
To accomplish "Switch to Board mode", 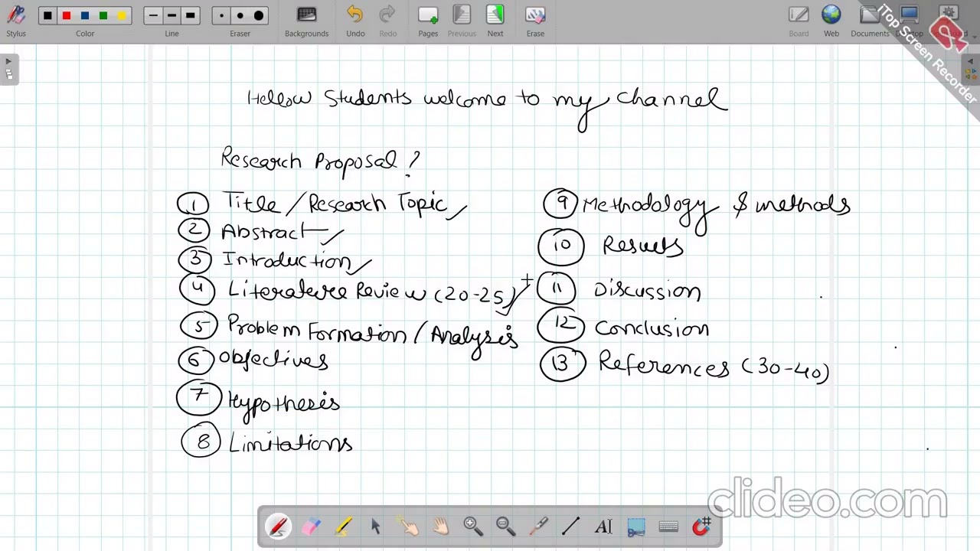I will (799, 21).
